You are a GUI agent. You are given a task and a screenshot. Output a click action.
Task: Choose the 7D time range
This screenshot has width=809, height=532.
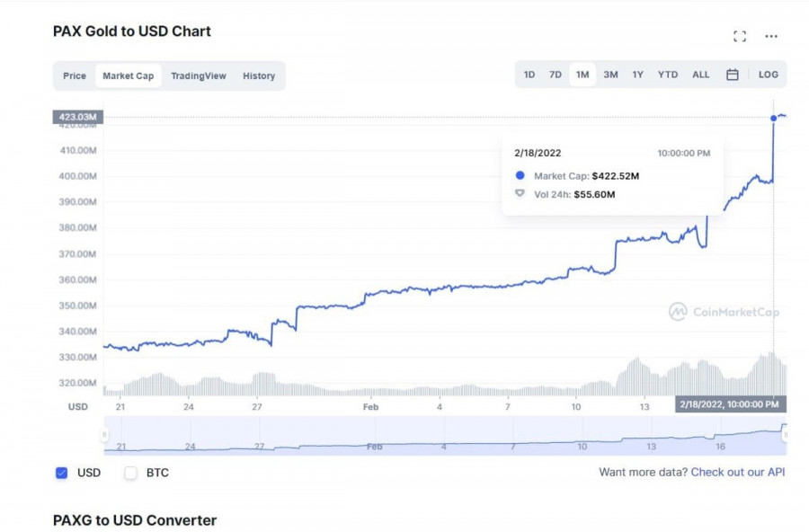pyautogui.click(x=556, y=75)
